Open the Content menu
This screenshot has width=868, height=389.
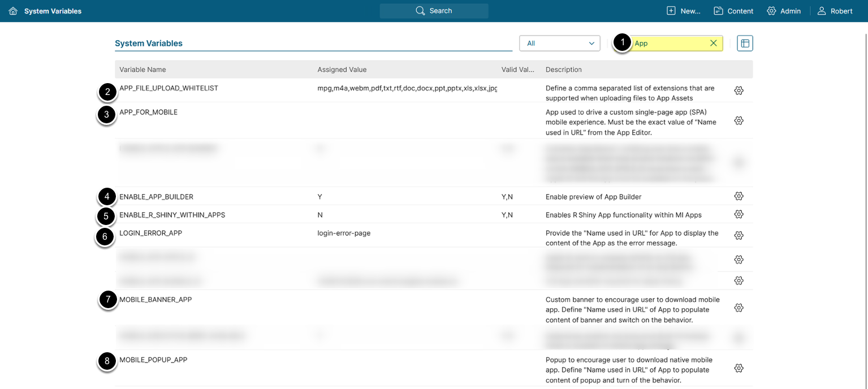click(733, 11)
